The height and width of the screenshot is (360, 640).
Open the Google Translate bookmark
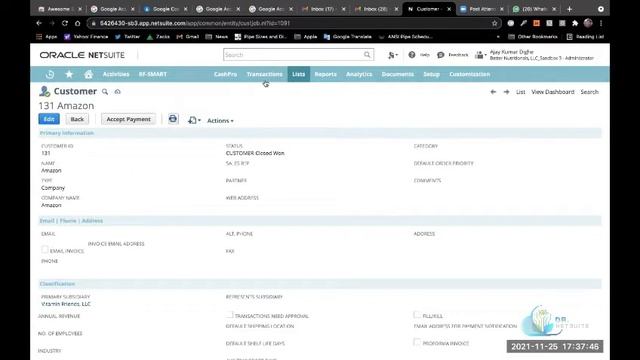348,37
